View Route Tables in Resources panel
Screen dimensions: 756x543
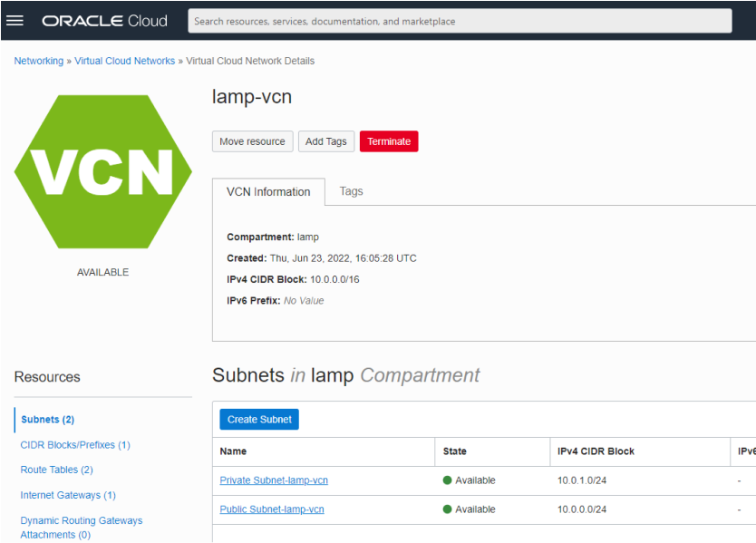[56, 470]
